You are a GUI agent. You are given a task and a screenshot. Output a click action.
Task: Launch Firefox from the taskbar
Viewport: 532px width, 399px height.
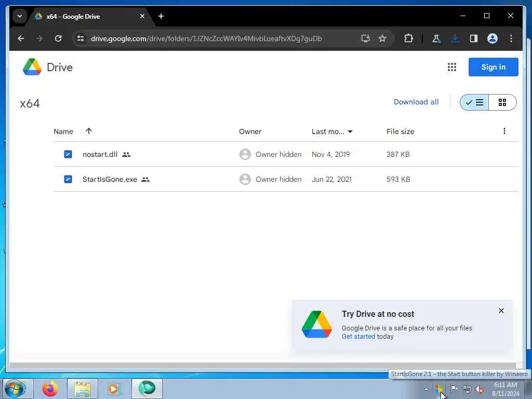coord(50,389)
